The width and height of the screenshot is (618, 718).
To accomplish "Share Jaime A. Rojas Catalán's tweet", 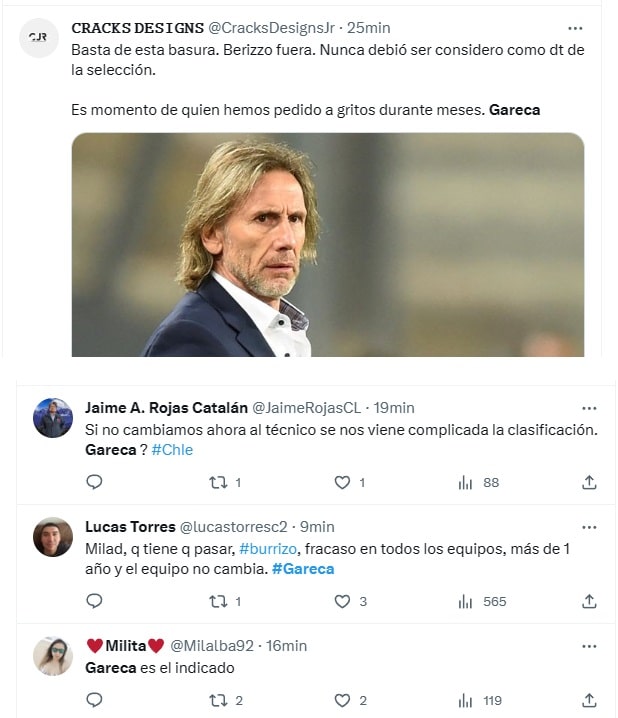I will (x=589, y=482).
